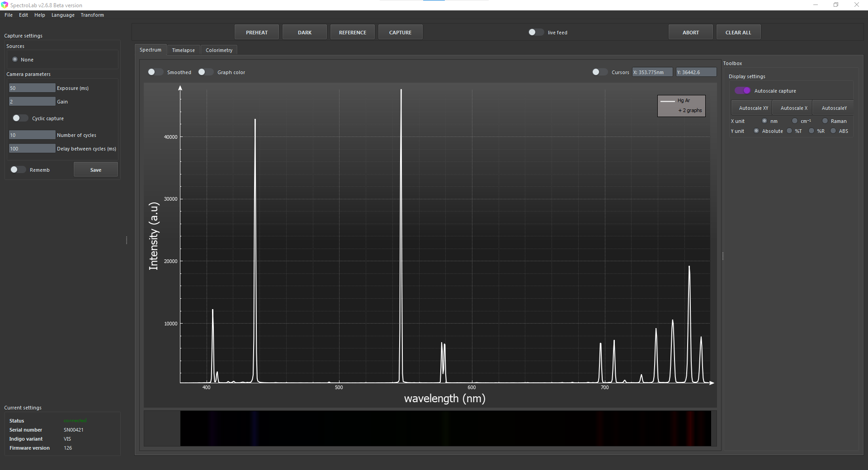Click the serial number SN00421

coord(74,430)
